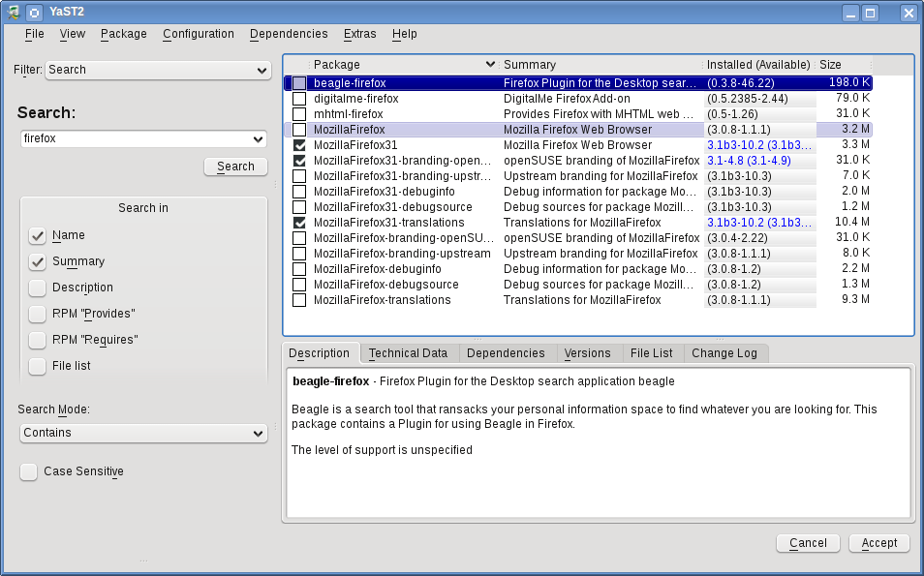
Task: Click the mhtml-firefox package status icon
Action: tap(299, 114)
